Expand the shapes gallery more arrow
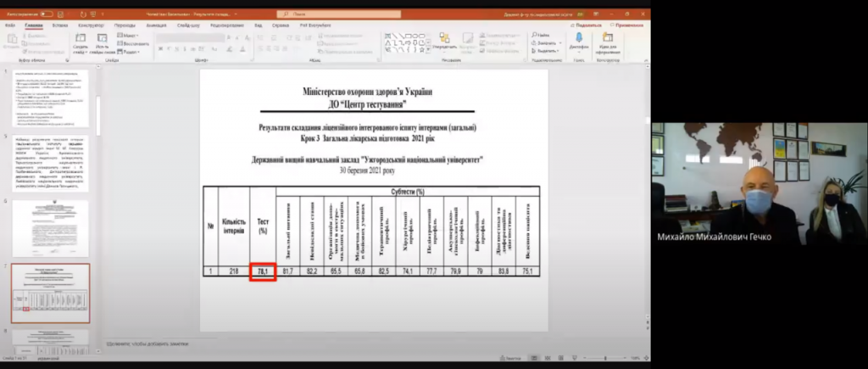The width and height of the screenshot is (868, 369). (x=428, y=49)
